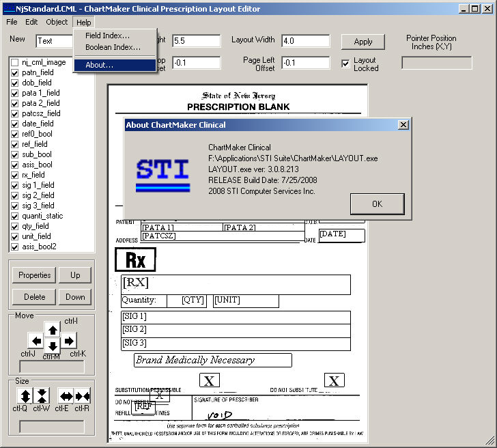Select the [PATA 1] field on layout
This screenshot has height=448, width=497.
[x=182, y=227]
